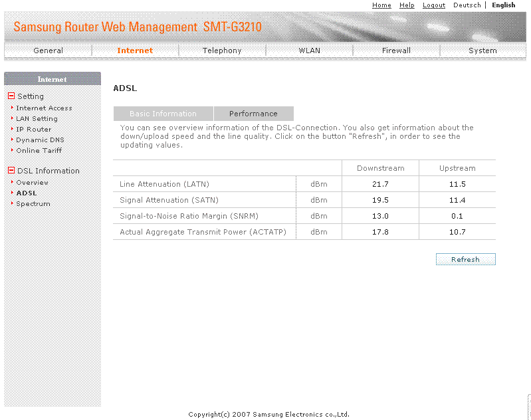Click the downstream LATN value 21.7
This screenshot has width=531, height=420.
point(380,184)
